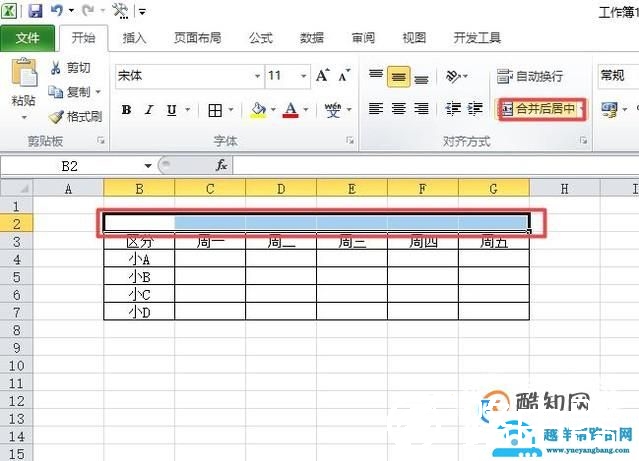This screenshot has height=461, width=639.
Task: Select row 8 header
Action: point(16,330)
